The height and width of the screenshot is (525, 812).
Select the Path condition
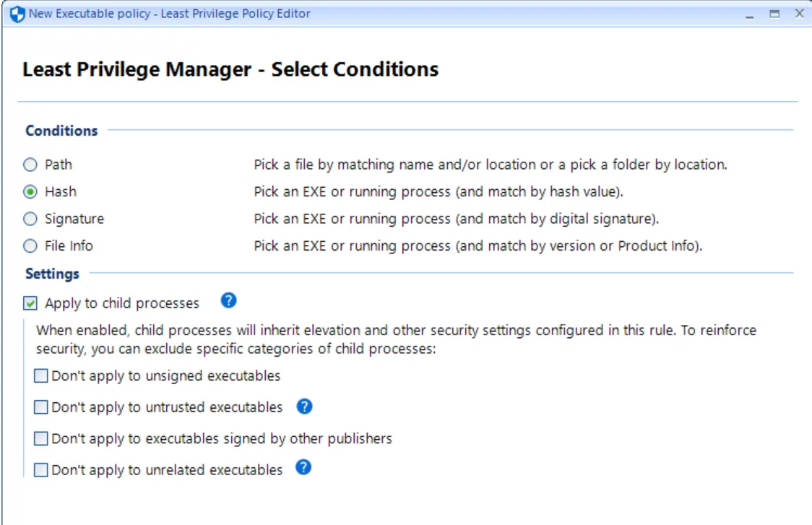(x=30, y=164)
